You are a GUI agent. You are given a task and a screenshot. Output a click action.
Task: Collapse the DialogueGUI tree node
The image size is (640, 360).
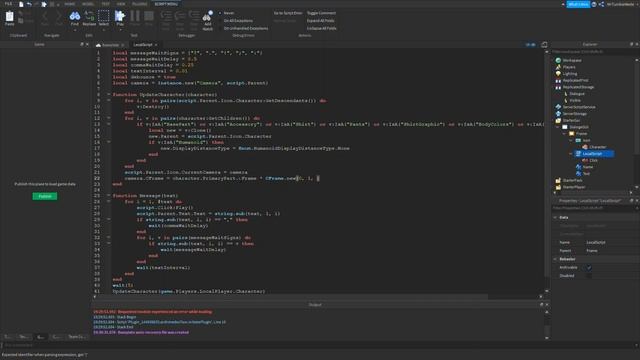558,127
